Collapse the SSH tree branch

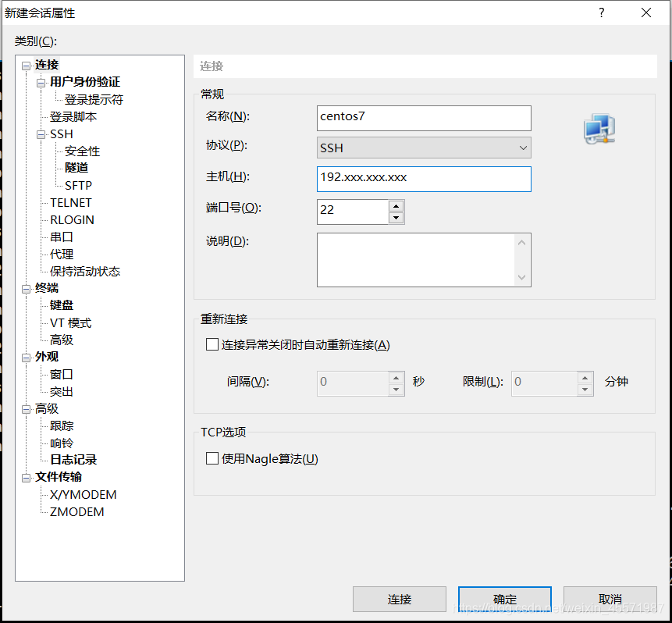click(41, 133)
